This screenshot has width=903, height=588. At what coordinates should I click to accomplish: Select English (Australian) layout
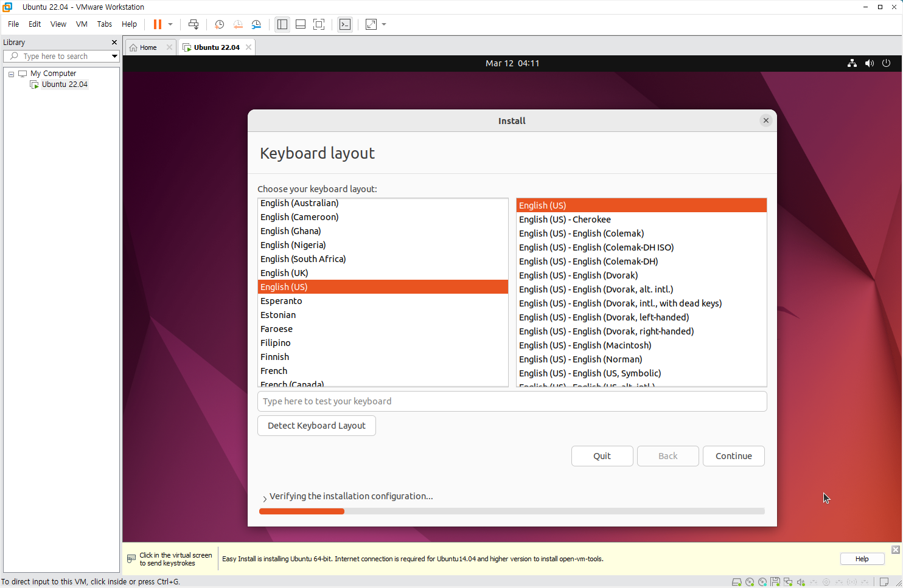pyautogui.click(x=383, y=203)
